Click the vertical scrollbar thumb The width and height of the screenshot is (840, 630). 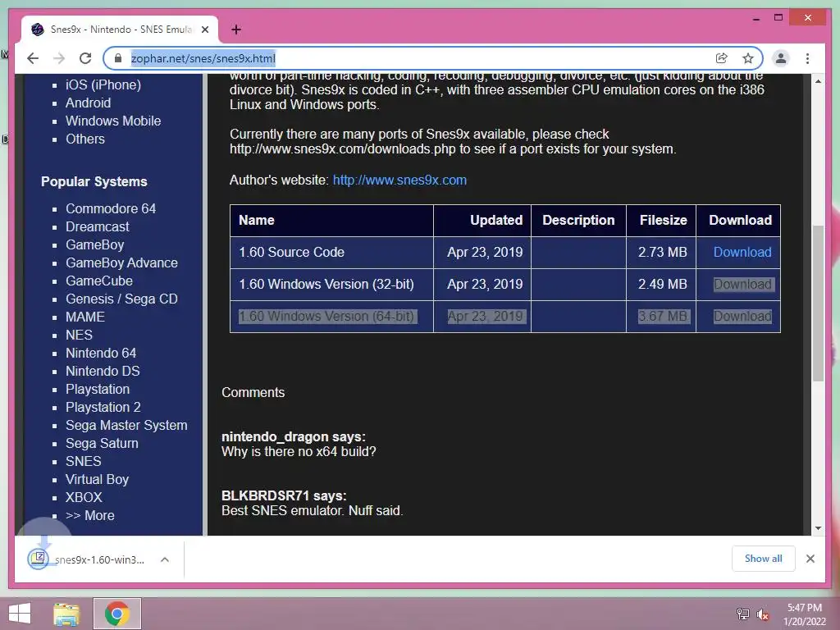coord(818,304)
